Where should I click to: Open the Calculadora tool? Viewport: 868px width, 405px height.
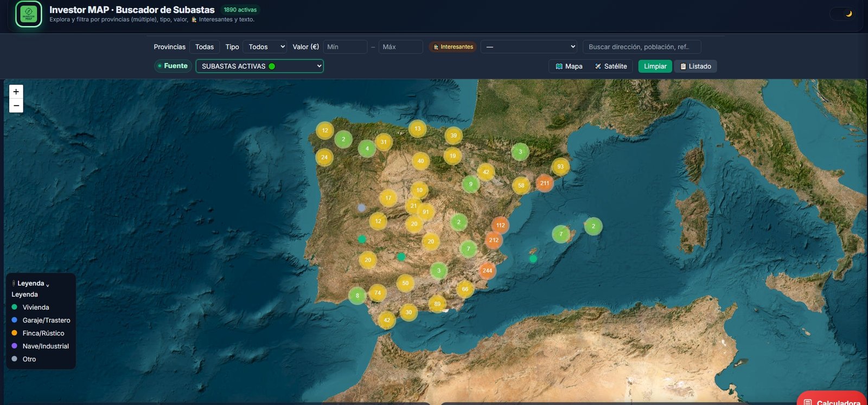point(832,401)
